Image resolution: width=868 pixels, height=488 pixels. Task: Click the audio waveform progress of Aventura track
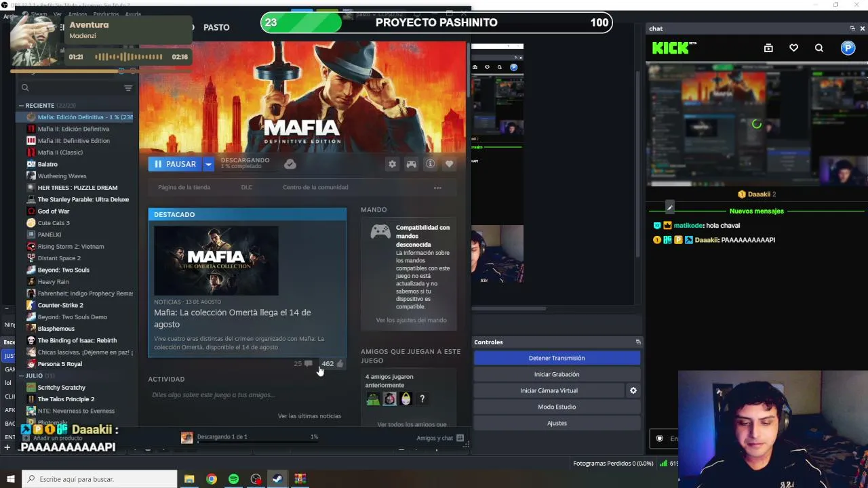tap(128, 57)
